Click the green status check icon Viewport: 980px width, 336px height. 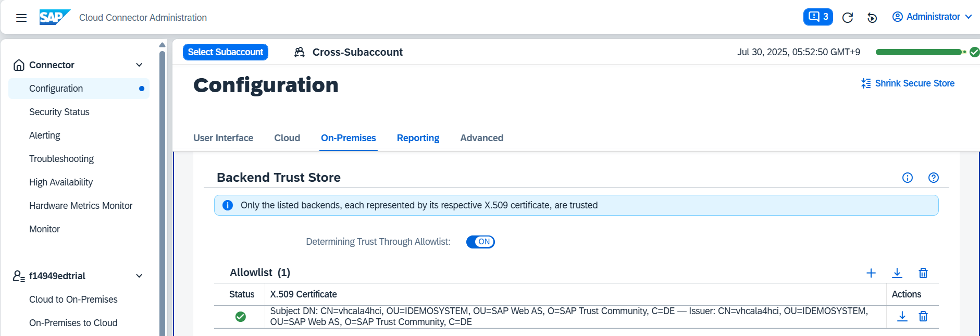[x=974, y=52]
